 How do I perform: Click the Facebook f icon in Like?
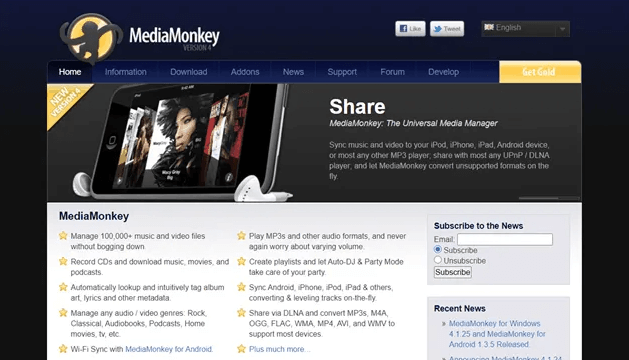(404, 28)
